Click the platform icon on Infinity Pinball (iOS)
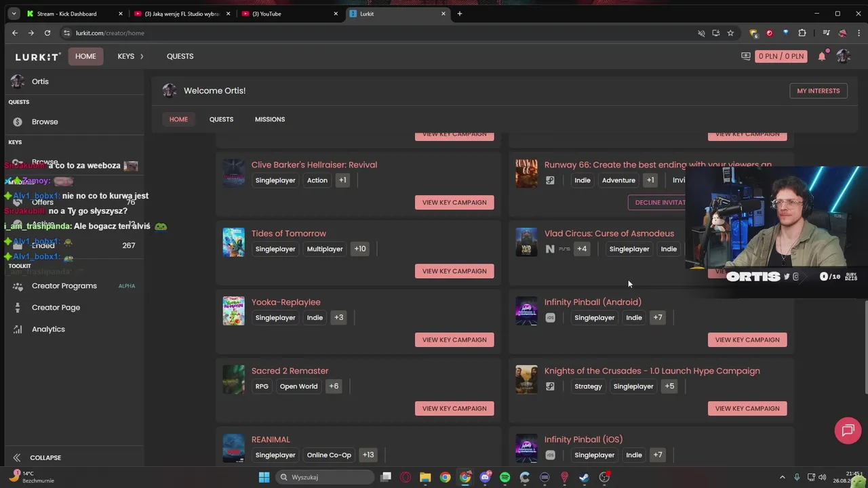868x488 pixels. click(x=550, y=455)
